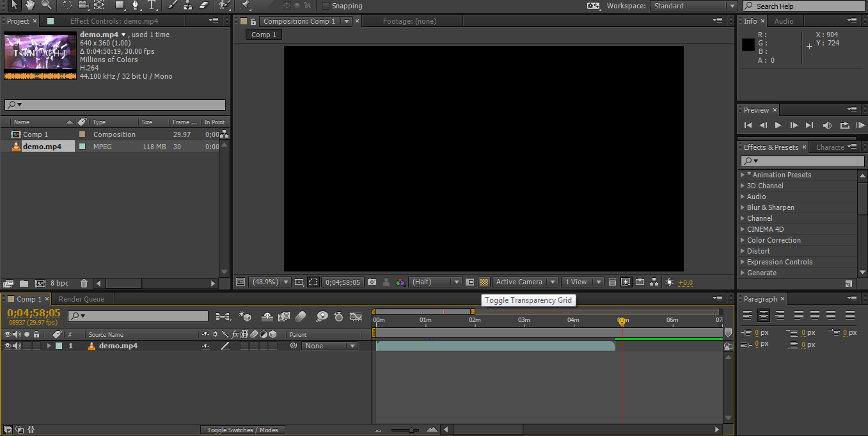Viewport: 868px width, 436px height.
Task: Select the Pan Behind anchor point tool
Action: (99, 5)
